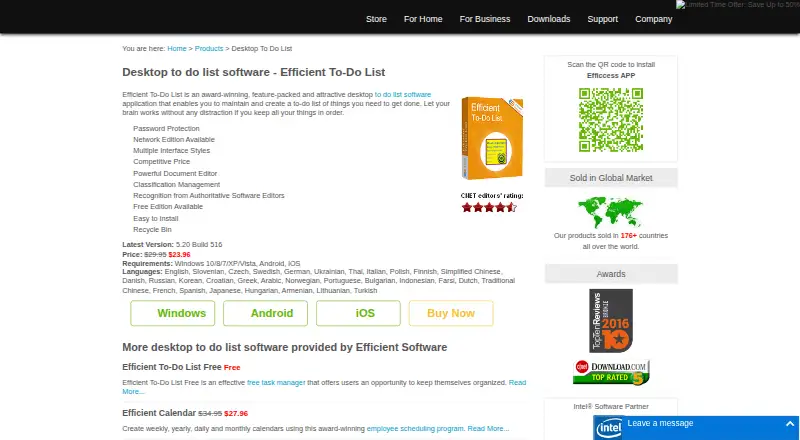The width and height of the screenshot is (800, 440).
Task: Click the Efficcess APP QR code
Action: 611,120
